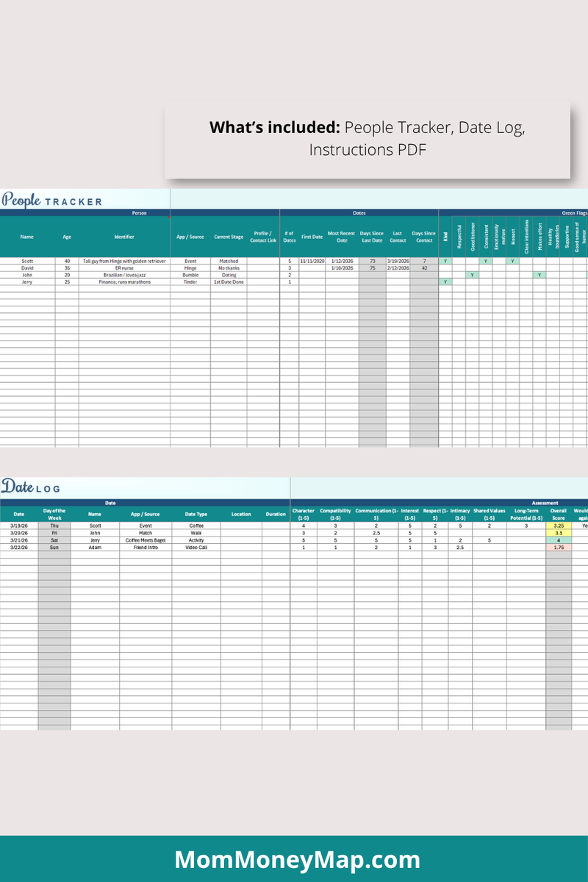Select the Friend Intro source cell

(x=146, y=547)
